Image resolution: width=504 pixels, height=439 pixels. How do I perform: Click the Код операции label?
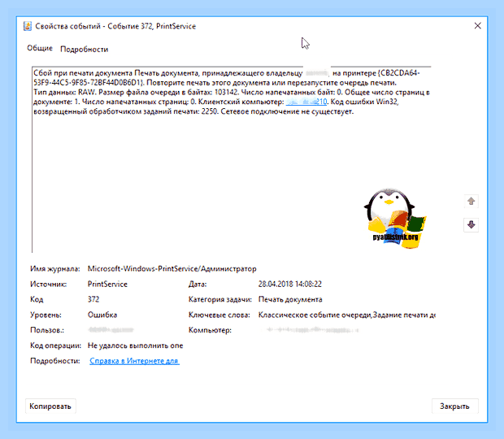pyautogui.click(x=55, y=346)
